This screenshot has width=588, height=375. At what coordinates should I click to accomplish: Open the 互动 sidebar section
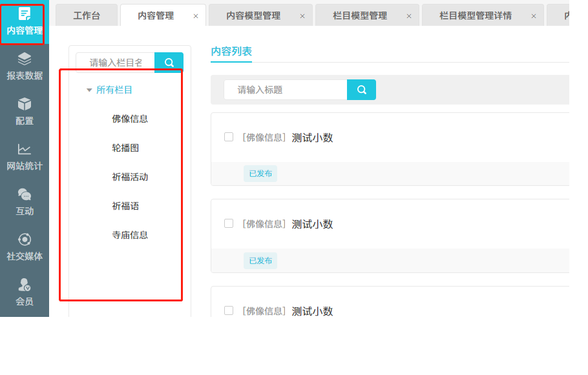pyautogui.click(x=25, y=202)
